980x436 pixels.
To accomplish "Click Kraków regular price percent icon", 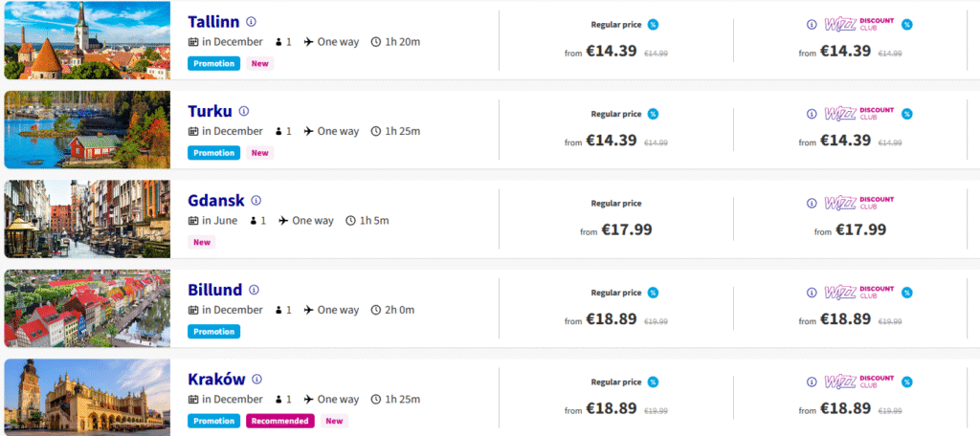I will coord(653,382).
